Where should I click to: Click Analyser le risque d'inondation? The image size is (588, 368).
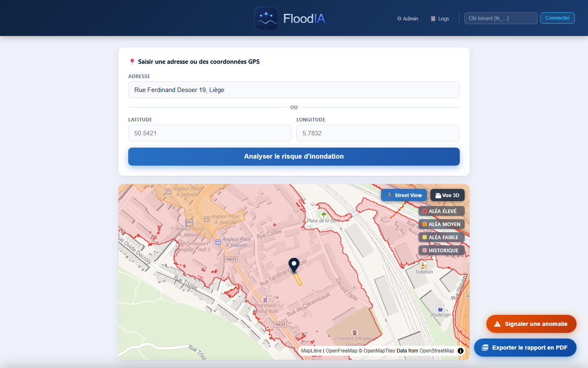(294, 157)
